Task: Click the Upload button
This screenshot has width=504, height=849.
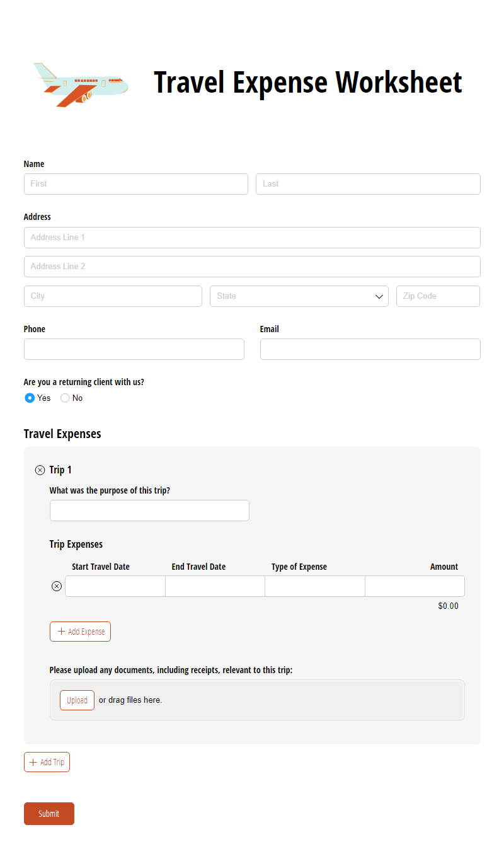Action: (77, 700)
